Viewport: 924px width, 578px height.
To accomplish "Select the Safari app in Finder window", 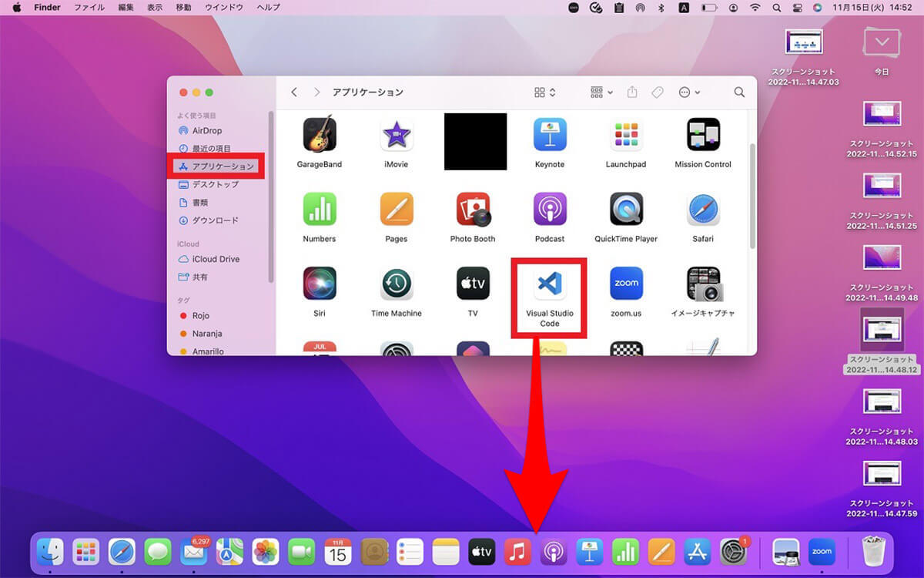I will 703,209.
